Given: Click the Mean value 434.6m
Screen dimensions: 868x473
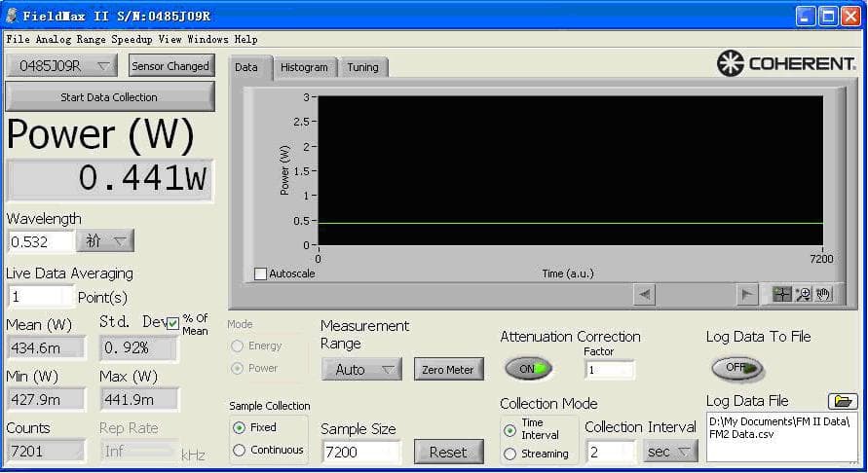Looking at the screenshot, I should (46, 348).
